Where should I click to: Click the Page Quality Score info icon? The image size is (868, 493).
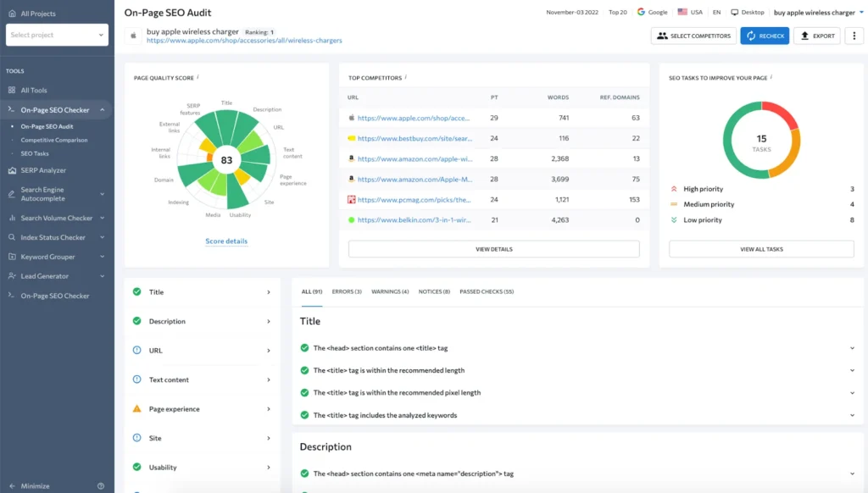pos(198,77)
